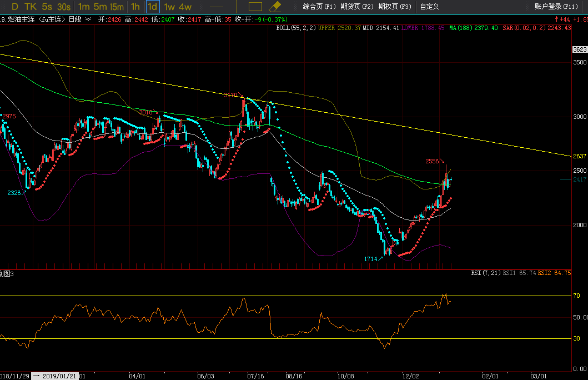This screenshot has height=380, width=588.
Task: Click the 低:2407 low price value
Action: [163, 19]
